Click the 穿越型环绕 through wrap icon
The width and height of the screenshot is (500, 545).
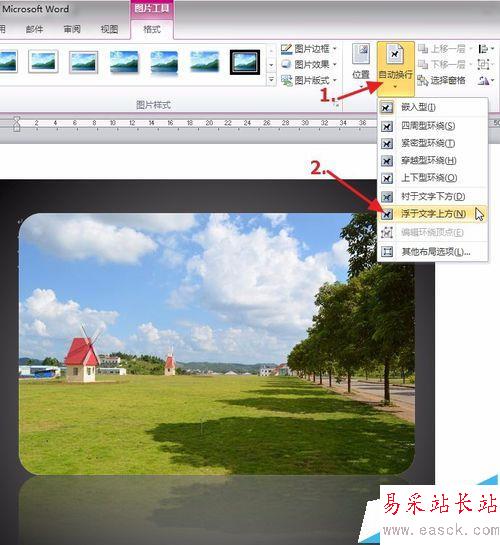click(387, 161)
